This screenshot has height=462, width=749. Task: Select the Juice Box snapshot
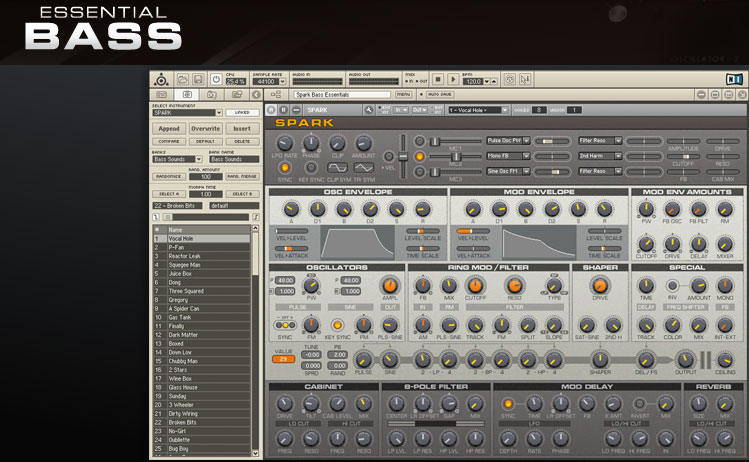[202, 274]
